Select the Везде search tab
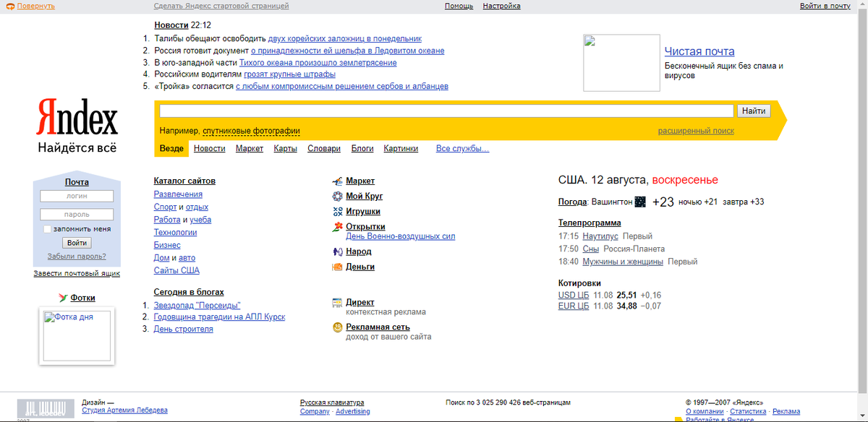The height and width of the screenshot is (422, 868). 171,149
